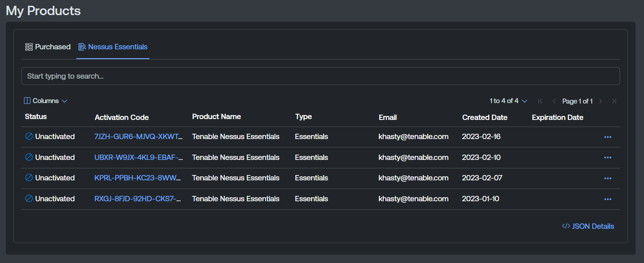The width and height of the screenshot is (644, 263).
Task: Open actions menu for KPRL-PPBH row
Action: [x=608, y=178]
